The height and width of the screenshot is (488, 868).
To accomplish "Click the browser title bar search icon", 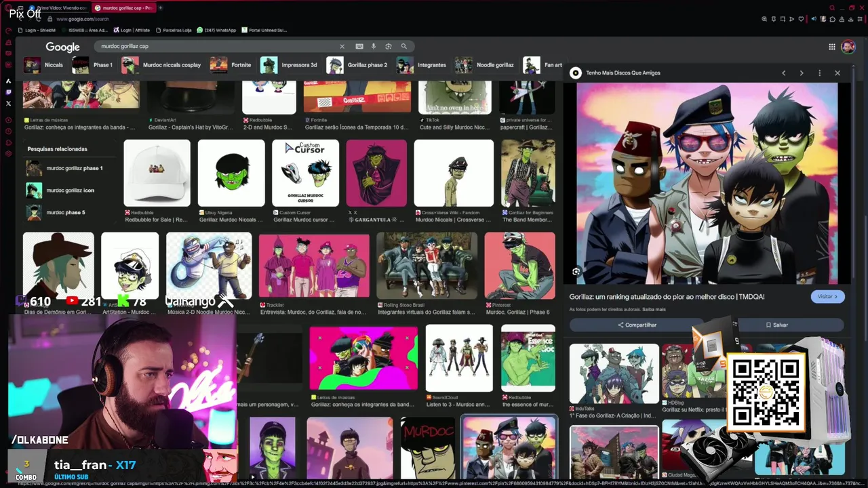I will (x=832, y=8).
